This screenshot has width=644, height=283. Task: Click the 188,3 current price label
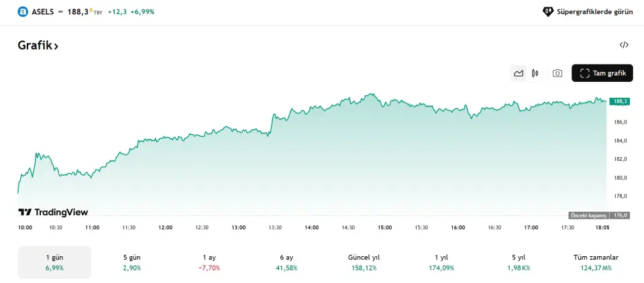(x=619, y=101)
